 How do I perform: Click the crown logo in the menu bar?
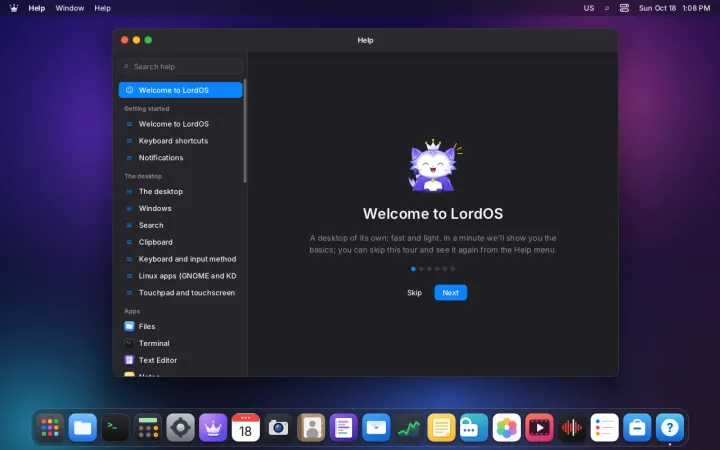[x=14, y=8]
